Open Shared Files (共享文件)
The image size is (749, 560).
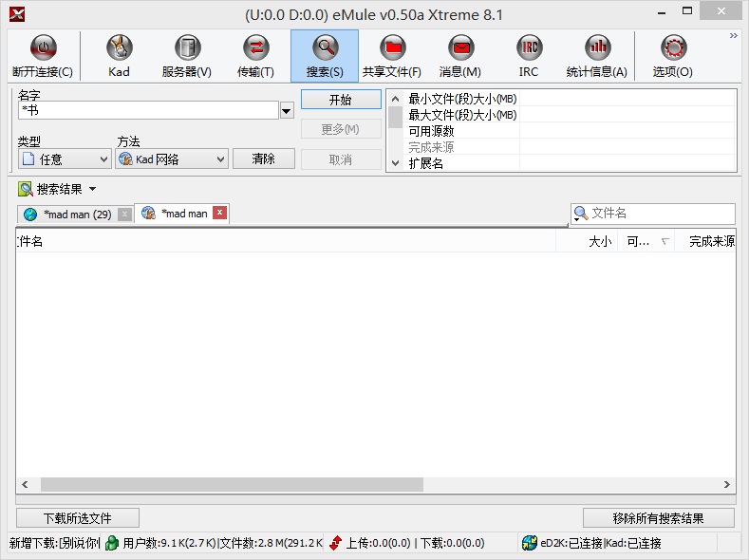pos(392,56)
